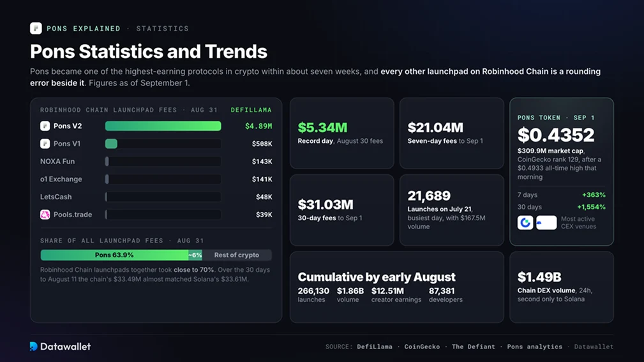The height and width of the screenshot is (362, 644).
Task: Click Datawallet in the footer sources
Action: pos(594,347)
